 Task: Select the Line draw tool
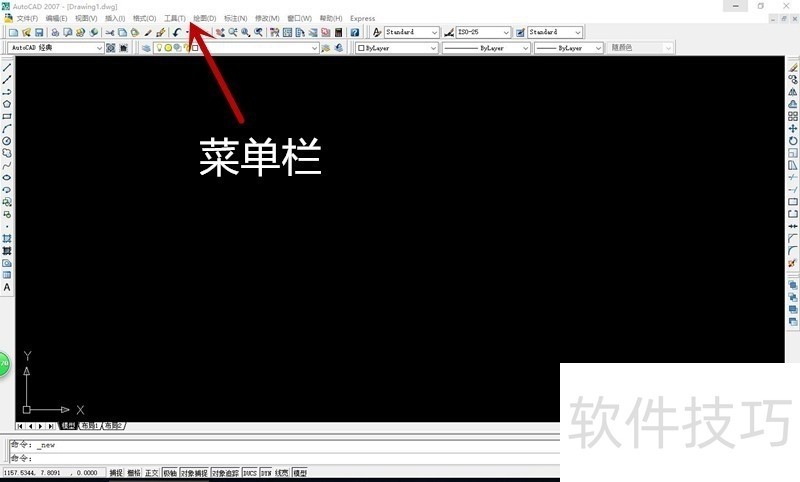(7, 67)
